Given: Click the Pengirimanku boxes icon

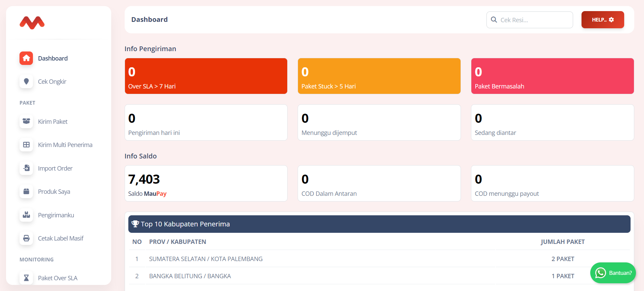Looking at the screenshot, I should 26,215.
